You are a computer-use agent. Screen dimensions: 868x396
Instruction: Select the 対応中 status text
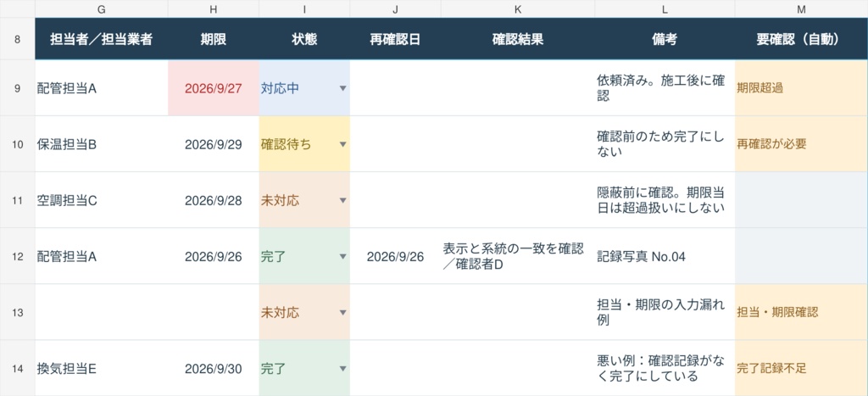coord(280,89)
